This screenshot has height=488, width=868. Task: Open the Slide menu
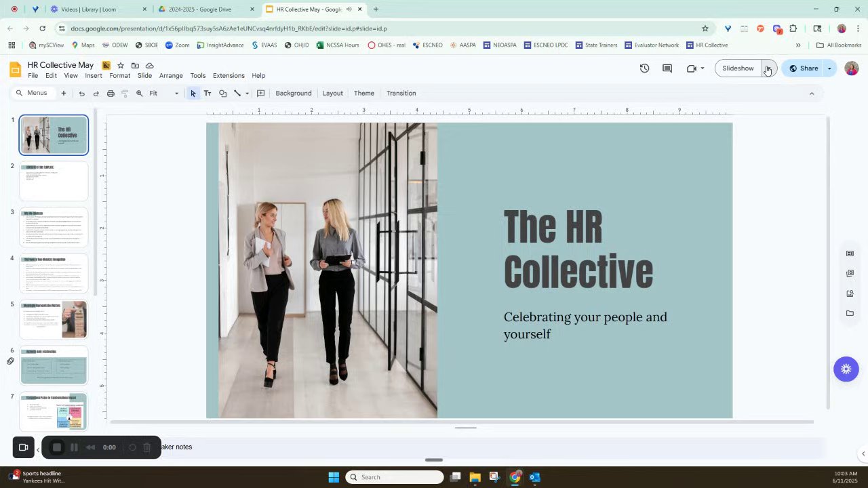click(x=144, y=76)
